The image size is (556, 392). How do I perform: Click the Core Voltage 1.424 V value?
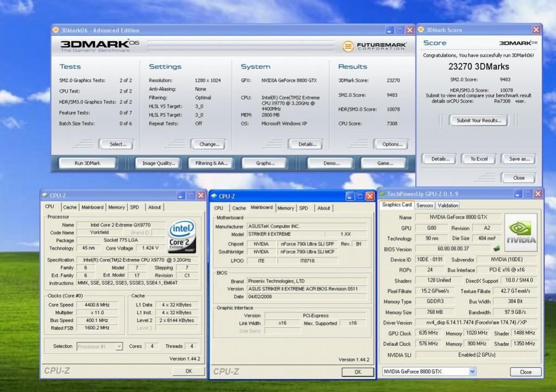click(150, 248)
